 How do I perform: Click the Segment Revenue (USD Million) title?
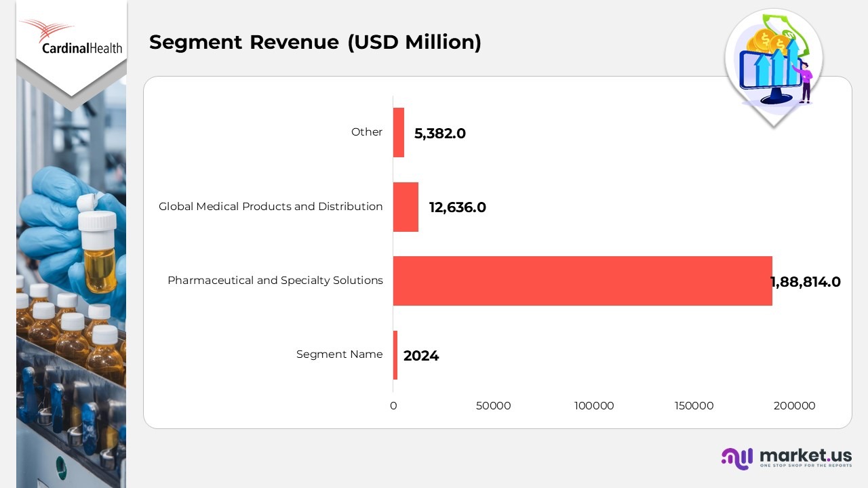click(315, 42)
